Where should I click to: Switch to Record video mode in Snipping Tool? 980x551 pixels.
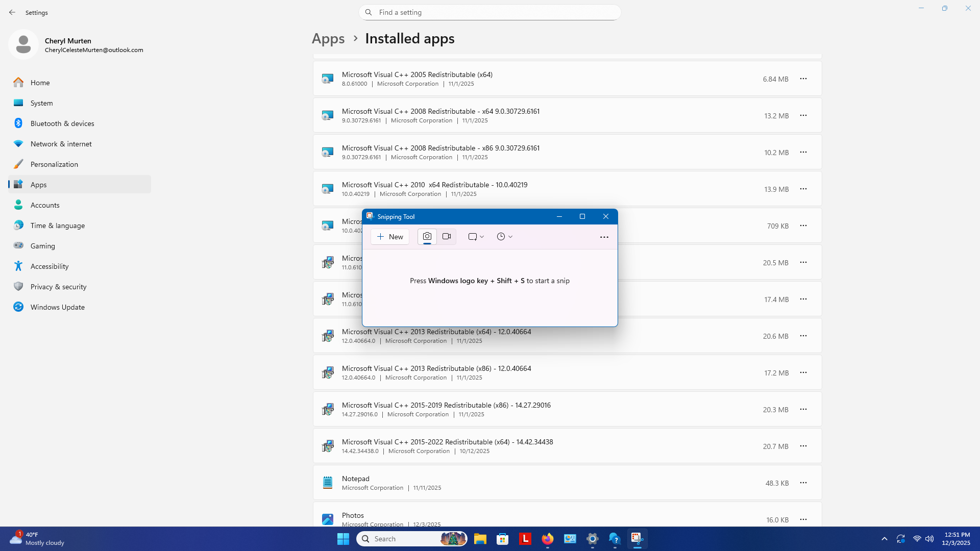coord(447,237)
